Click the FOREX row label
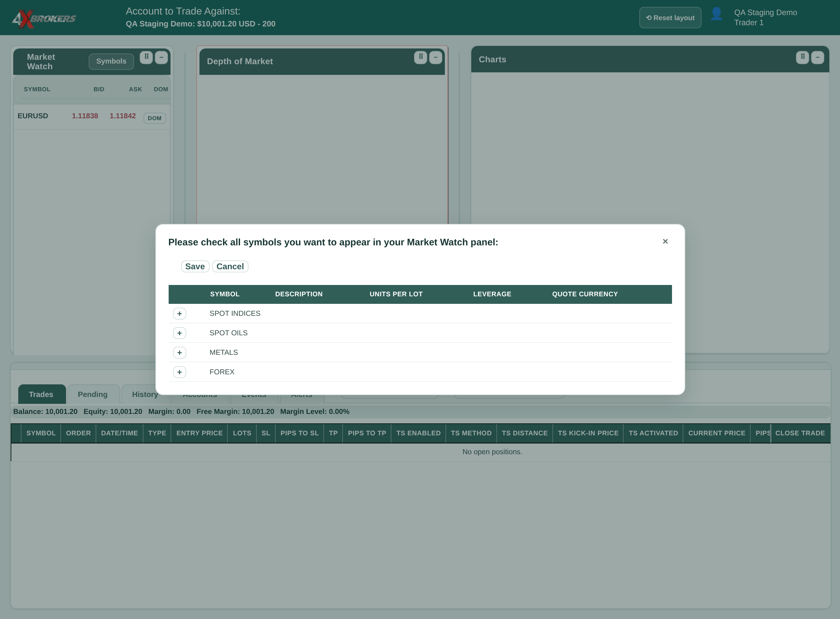The height and width of the screenshot is (619, 840). pos(222,372)
